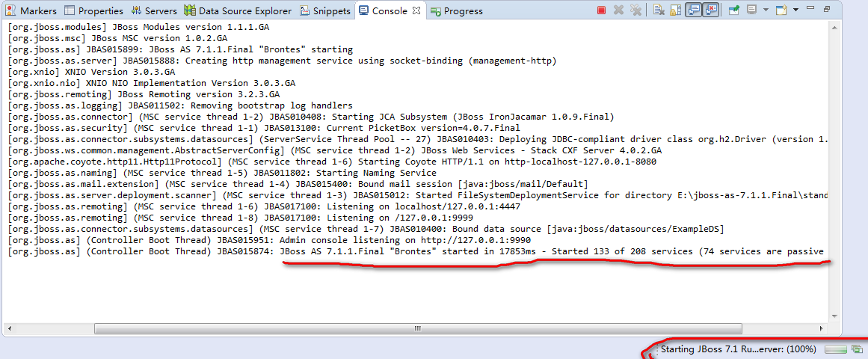The width and height of the screenshot is (868, 359).
Task: Pin the console with the pushpin icon
Action: tap(734, 10)
